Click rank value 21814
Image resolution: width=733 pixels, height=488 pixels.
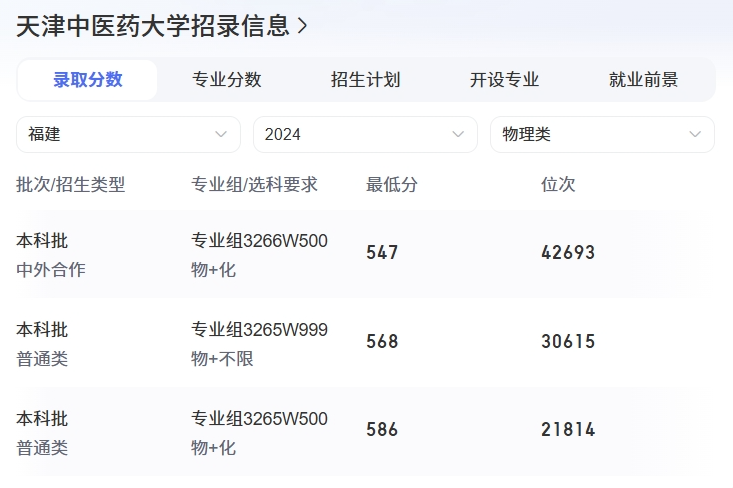568,430
